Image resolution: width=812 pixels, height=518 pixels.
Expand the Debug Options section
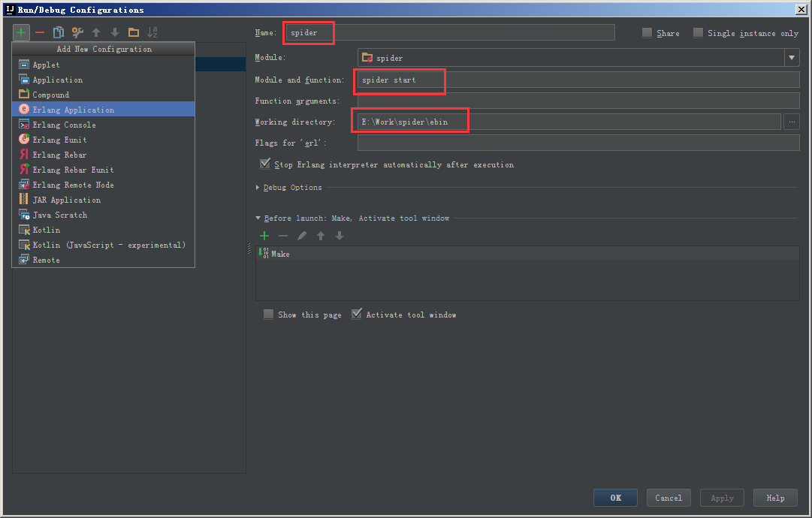pyautogui.click(x=259, y=188)
